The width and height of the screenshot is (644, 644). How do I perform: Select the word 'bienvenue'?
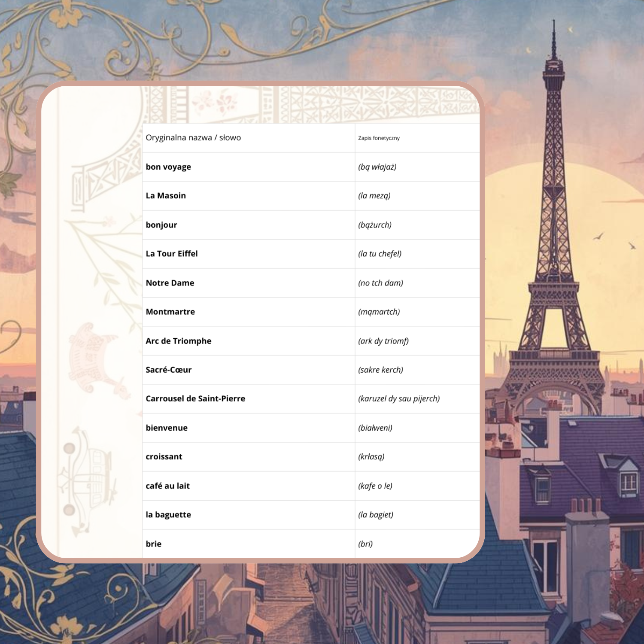tap(167, 428)
